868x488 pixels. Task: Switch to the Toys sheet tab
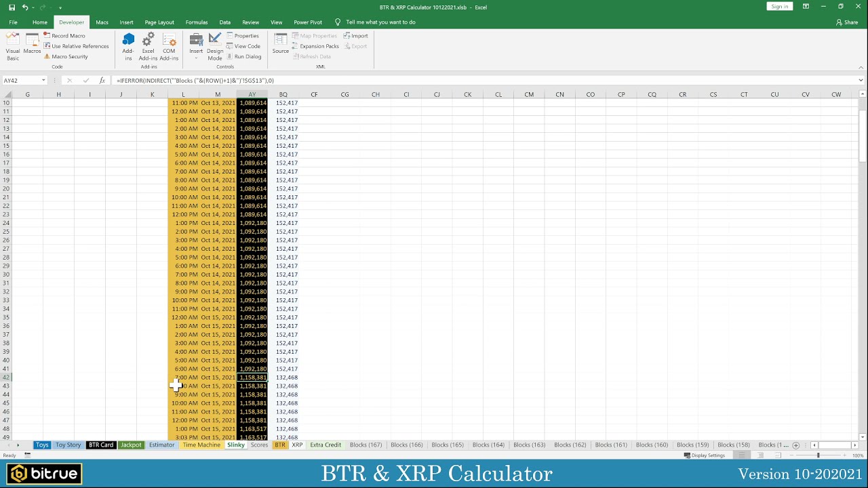click(x=42, y=445)
